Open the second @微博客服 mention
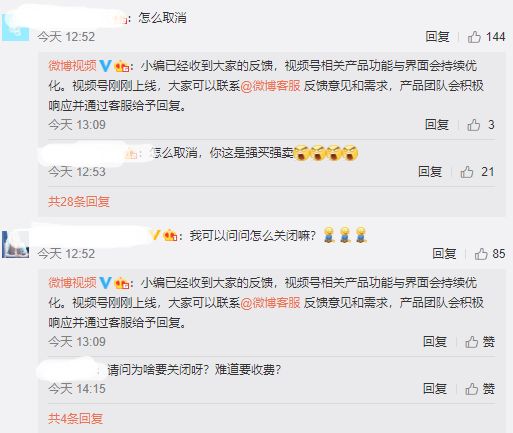The width and height of the screenshot is (513, 433). point(270,303)
